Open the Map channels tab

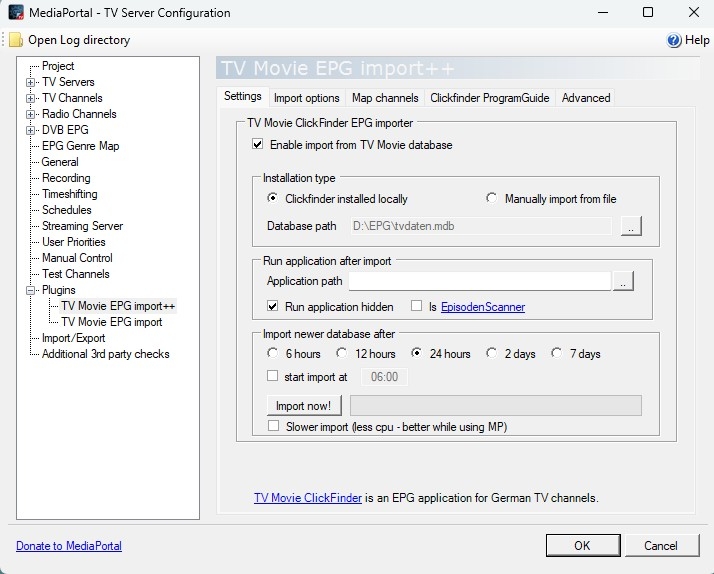coord(385,98)
